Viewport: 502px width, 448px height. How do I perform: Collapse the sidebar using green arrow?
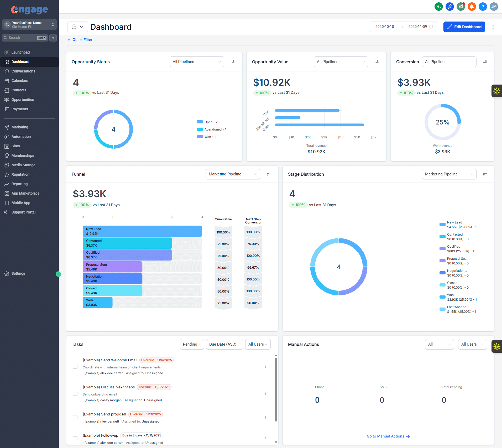[x=58, y=274]
